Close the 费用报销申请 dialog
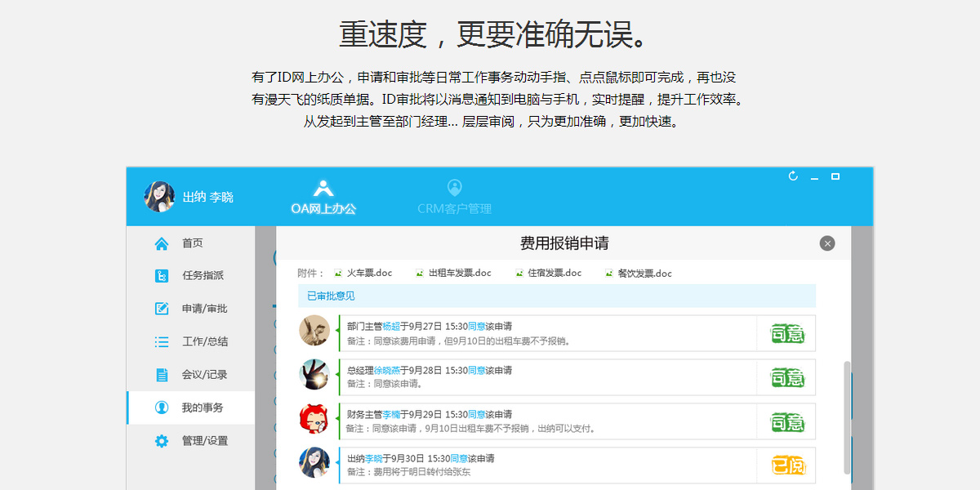This screenshot has width=980, height=490. coord(827,243)
